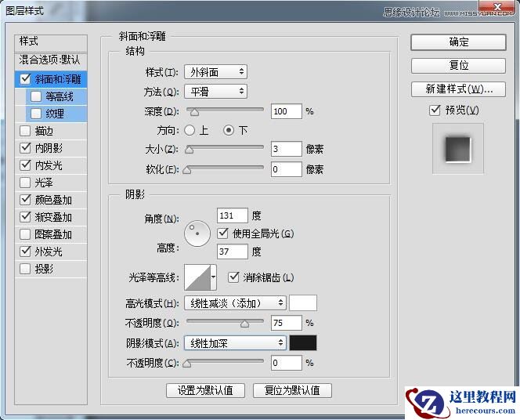Screen dimensions: 520x420
Task: Enable the 投影 checkbox
Action: (x=25, y=269)
